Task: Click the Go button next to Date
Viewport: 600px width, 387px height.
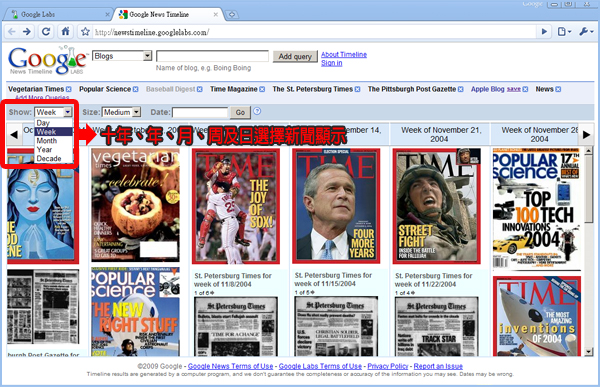Action: (240, 112)
